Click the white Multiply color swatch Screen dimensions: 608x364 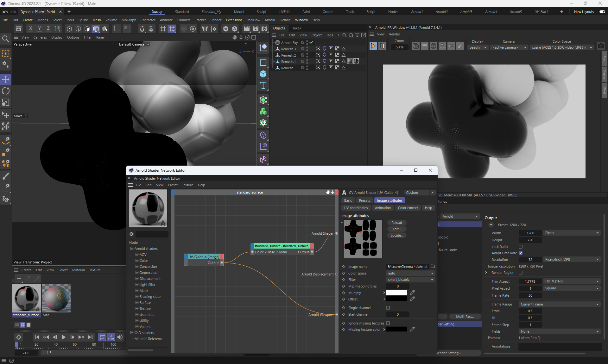point(396,293)
